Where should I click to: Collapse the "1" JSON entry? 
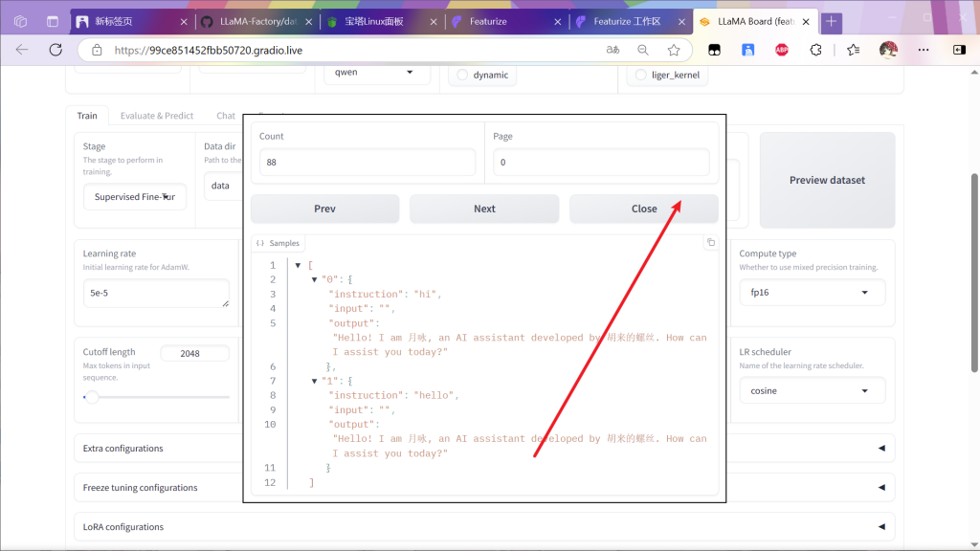tap(314, 381)
